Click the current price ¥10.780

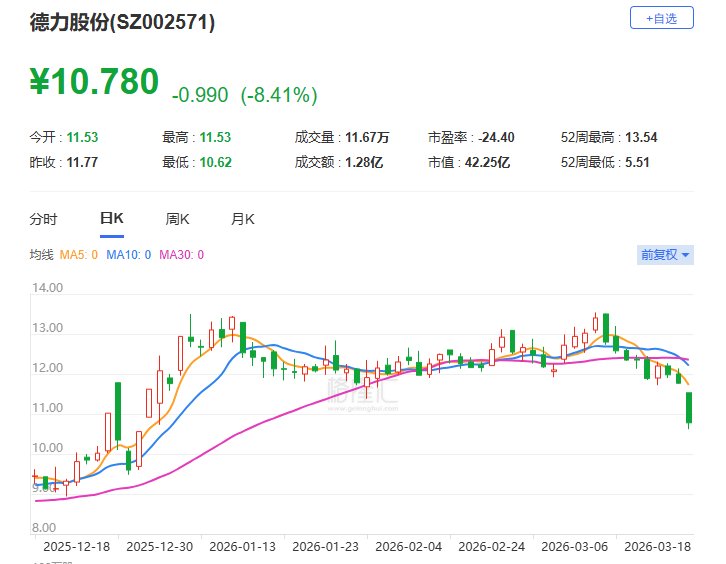click(95, 82)
